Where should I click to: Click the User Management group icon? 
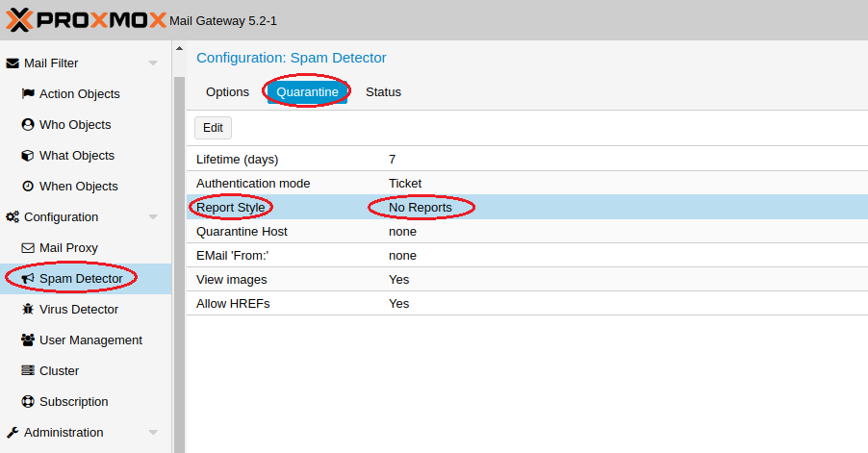28,340
